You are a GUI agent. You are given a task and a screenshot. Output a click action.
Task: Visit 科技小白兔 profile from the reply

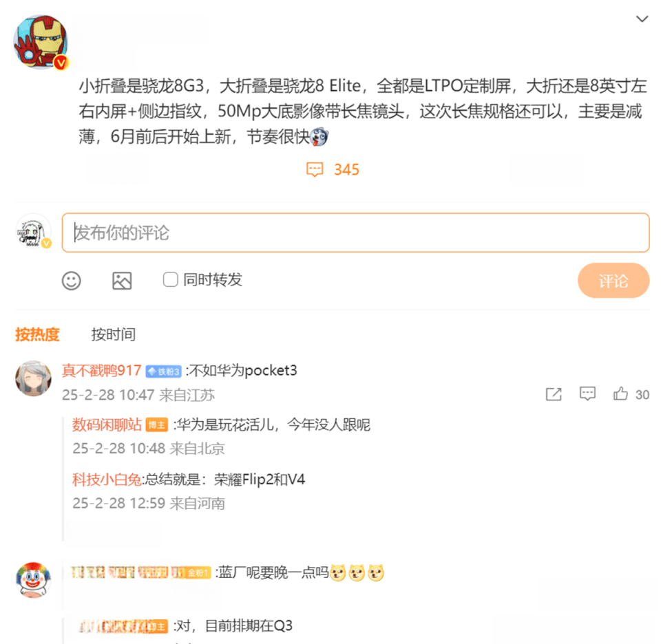point(107,480)
